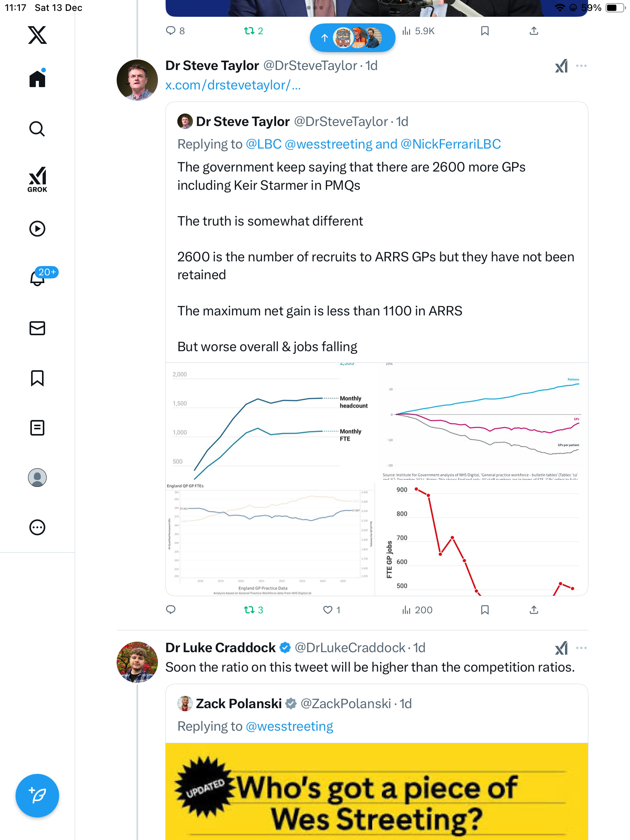Open Notifications with the 20+ badge
The height and width of the screenshot is (840, 630).
(38, 278)
